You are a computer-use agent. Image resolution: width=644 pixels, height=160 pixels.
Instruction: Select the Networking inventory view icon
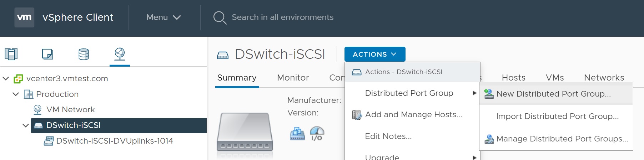120,54
